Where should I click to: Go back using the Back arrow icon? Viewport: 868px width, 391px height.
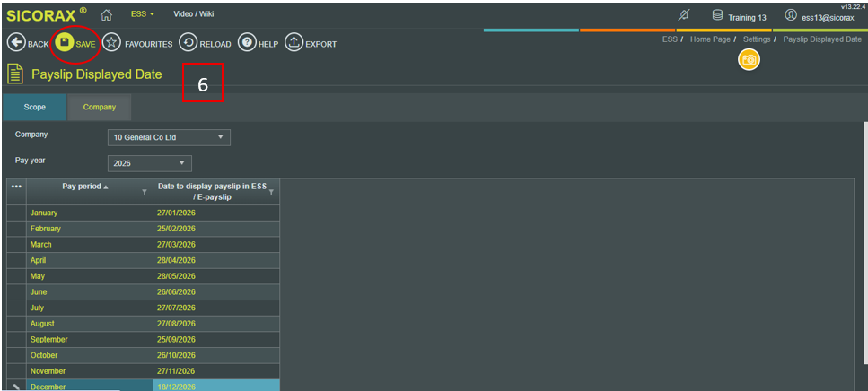click(16, 43)
